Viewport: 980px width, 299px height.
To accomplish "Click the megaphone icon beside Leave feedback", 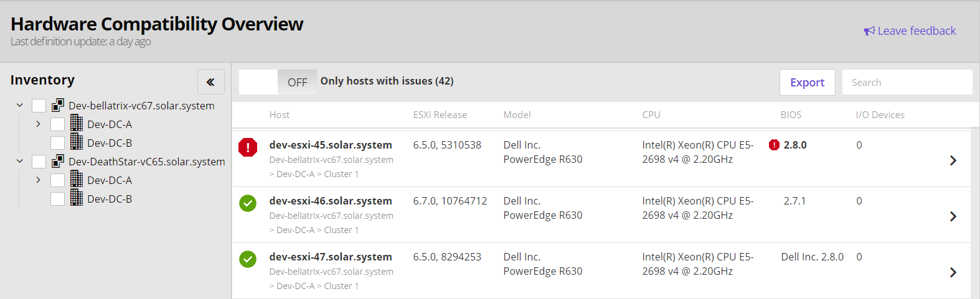I will tap(869, 31).
